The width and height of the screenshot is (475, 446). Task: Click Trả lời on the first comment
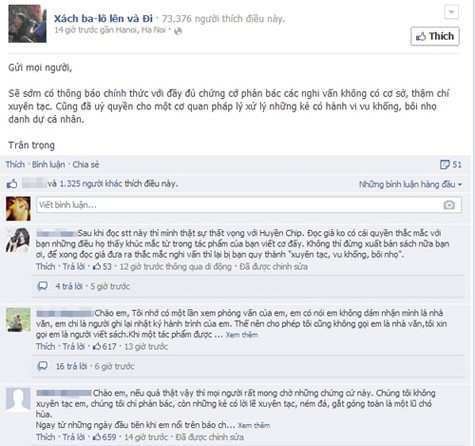click(74, 266)
